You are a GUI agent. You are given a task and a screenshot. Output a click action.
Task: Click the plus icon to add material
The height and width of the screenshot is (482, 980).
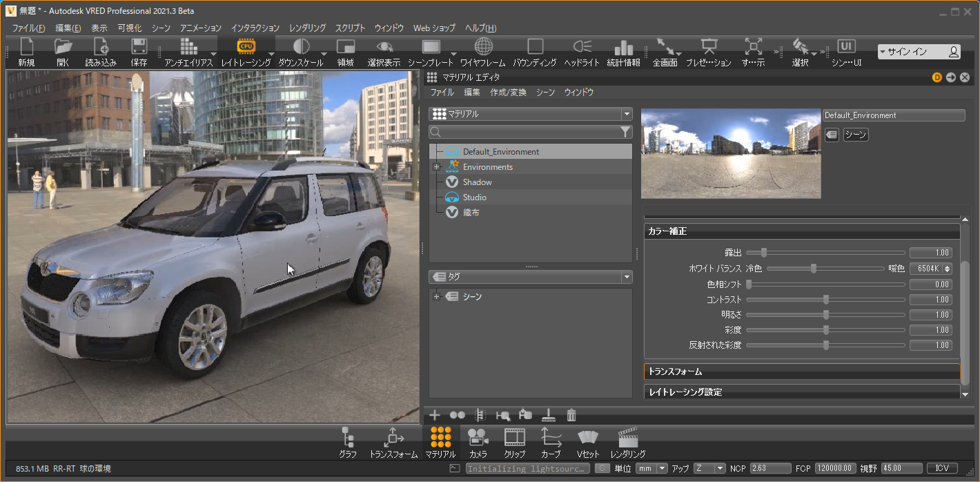coord(435,415)
